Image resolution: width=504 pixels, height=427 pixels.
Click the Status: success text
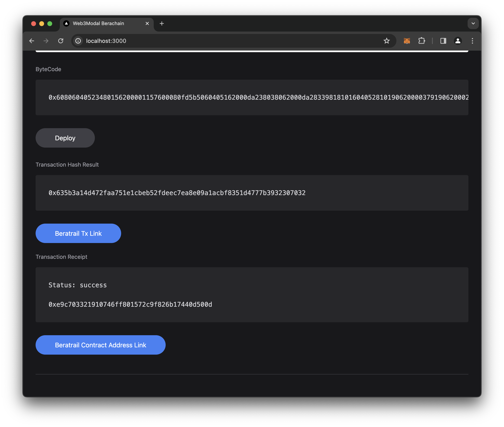tap(77, 285)
